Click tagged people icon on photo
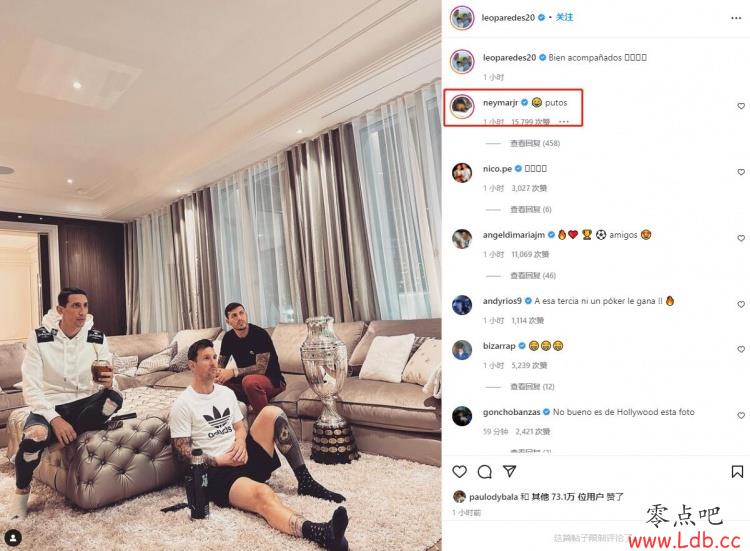Viewport: 750px width, 551px height. [13, 538]
